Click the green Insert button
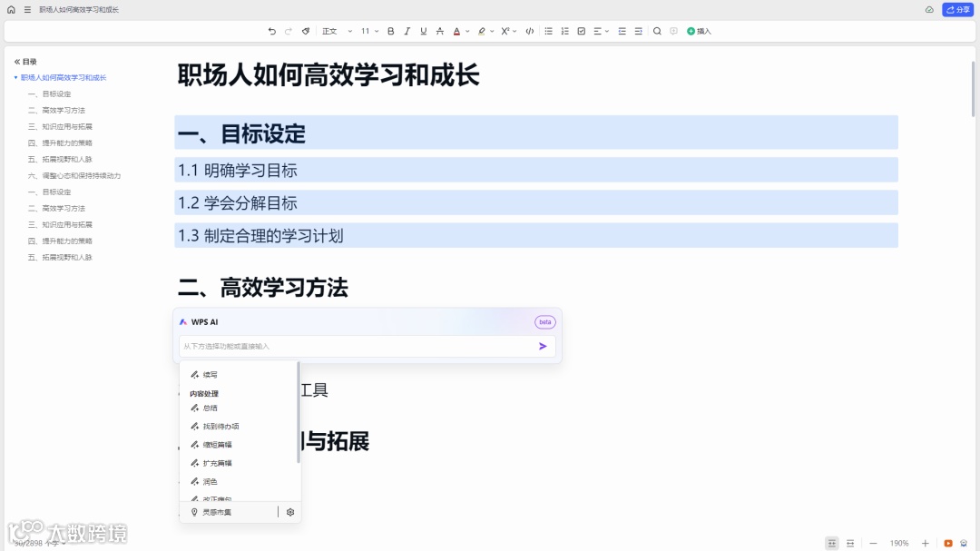The width and height of the screenshot is (980, 551). coord(699,31)
